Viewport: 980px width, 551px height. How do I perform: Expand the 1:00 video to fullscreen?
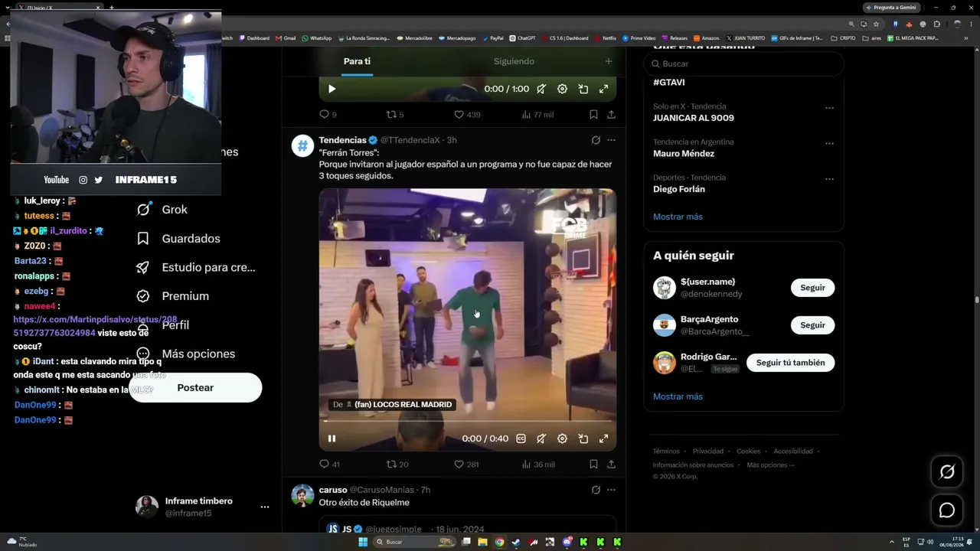point(603,89)
